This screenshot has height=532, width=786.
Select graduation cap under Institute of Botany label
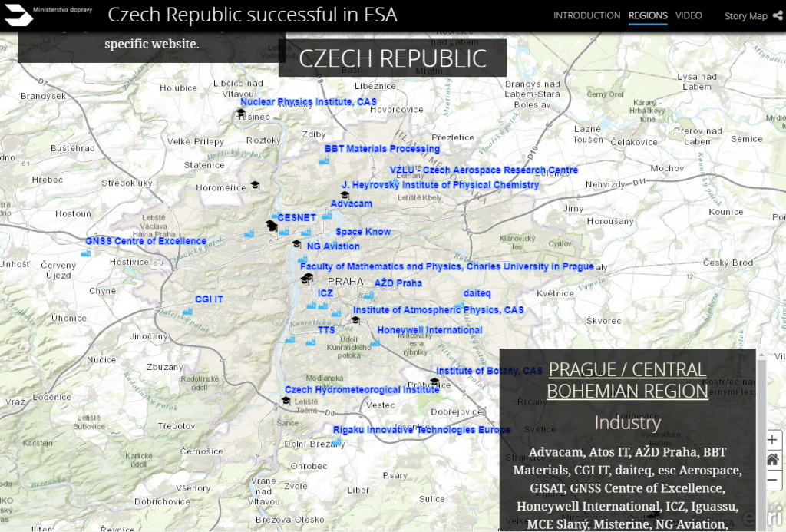point(434,382)
